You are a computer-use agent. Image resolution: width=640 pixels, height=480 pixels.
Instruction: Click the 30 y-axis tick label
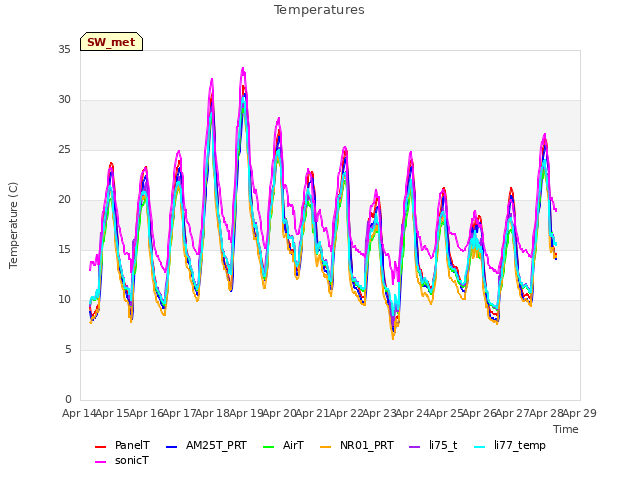coord(64,100)
